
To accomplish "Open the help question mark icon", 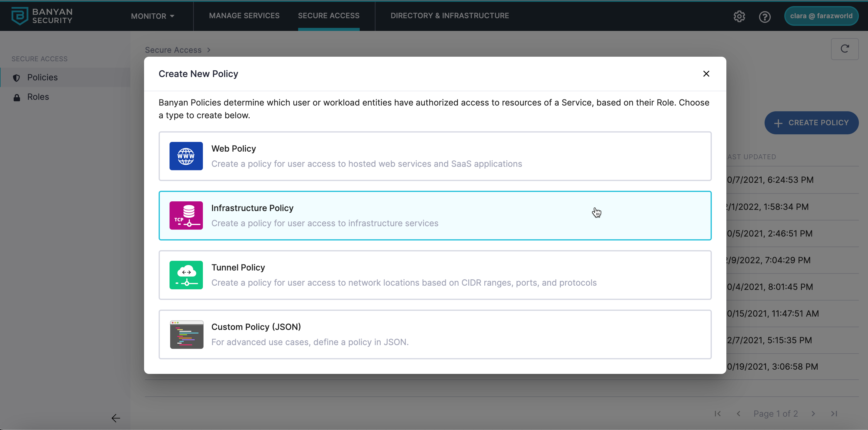I will 765,16.
